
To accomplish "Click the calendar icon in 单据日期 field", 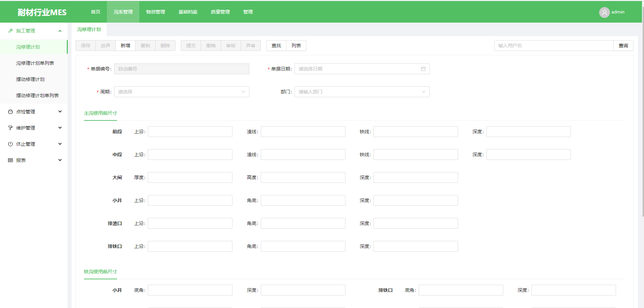I will pos(423,69).
